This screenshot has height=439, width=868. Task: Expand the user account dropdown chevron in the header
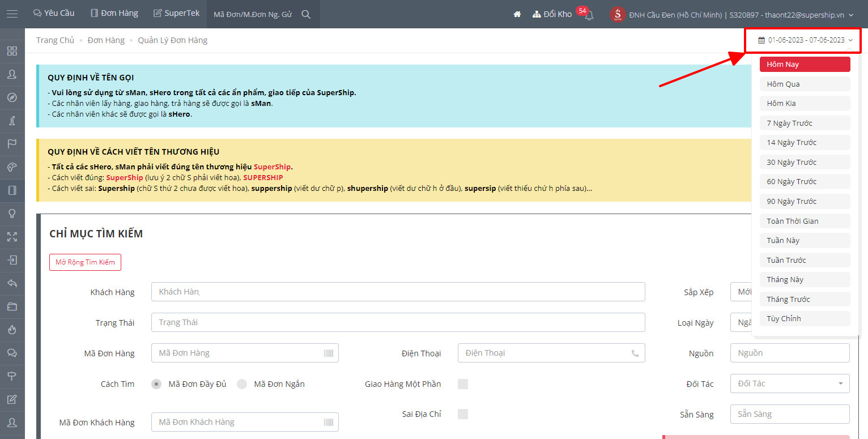(851, 15)
